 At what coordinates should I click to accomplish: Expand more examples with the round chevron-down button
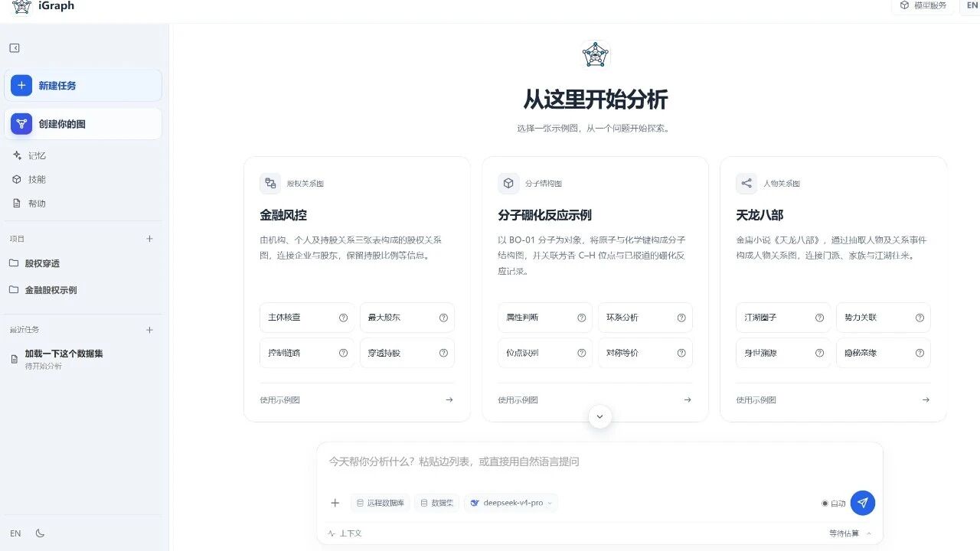pos(599,417)
